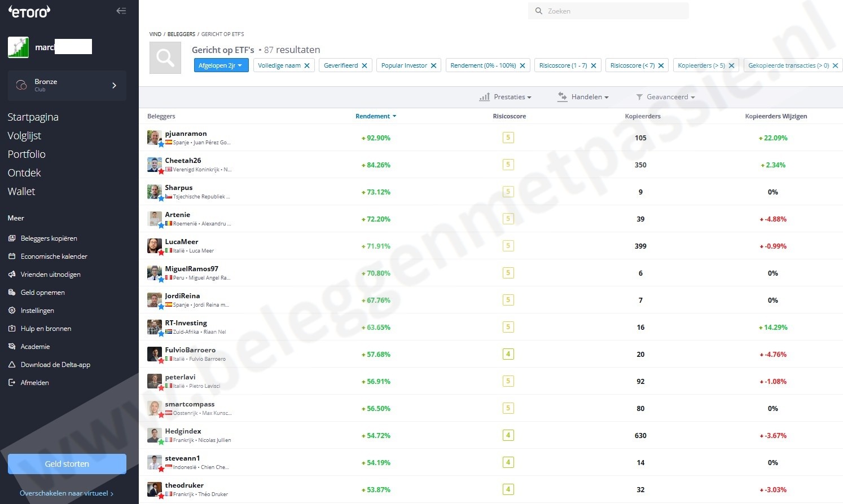
Task: Click the Beleggers kopiëren sidebar icon
Action: (12, 238)
